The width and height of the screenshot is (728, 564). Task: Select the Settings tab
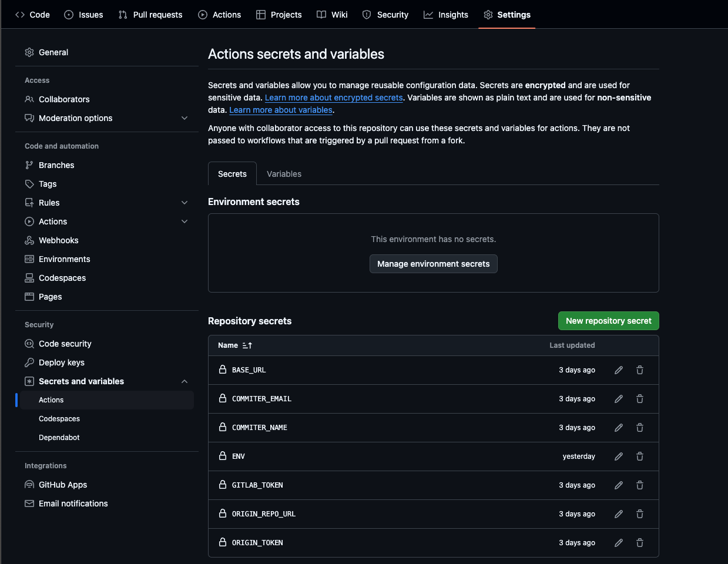pos(507,15)
